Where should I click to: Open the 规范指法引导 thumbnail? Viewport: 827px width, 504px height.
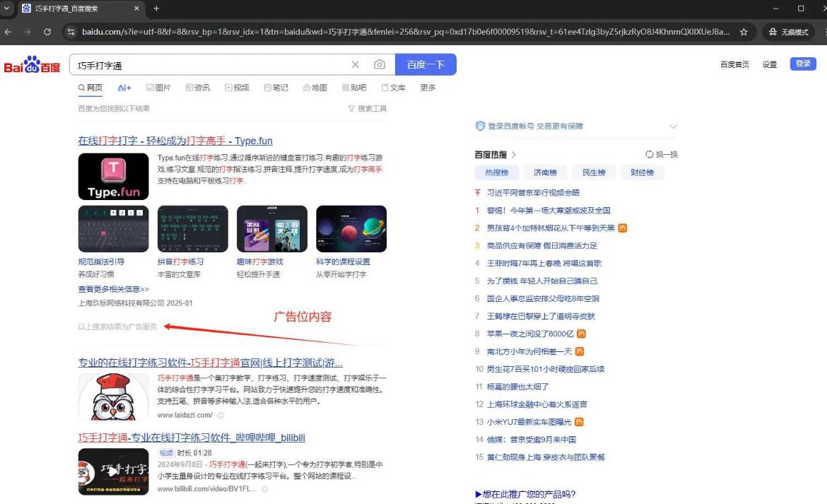pyautogui.click(x=113, y=229)
